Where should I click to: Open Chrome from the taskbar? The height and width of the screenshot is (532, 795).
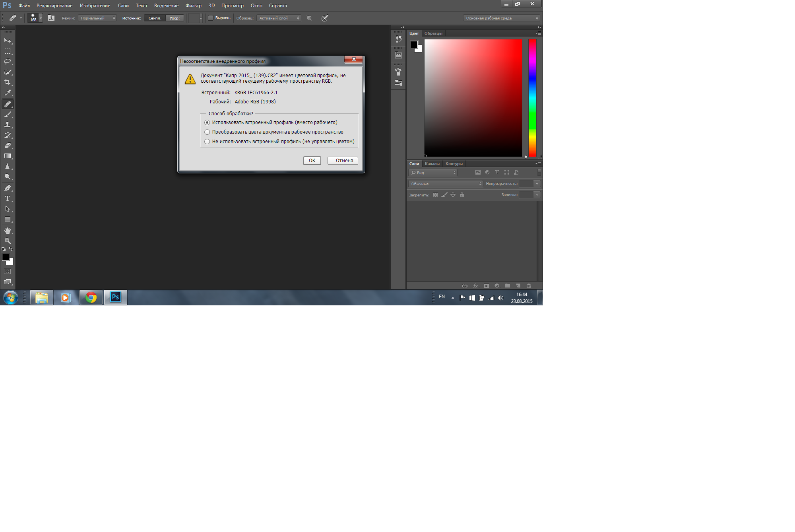click(x=91, y=297)
